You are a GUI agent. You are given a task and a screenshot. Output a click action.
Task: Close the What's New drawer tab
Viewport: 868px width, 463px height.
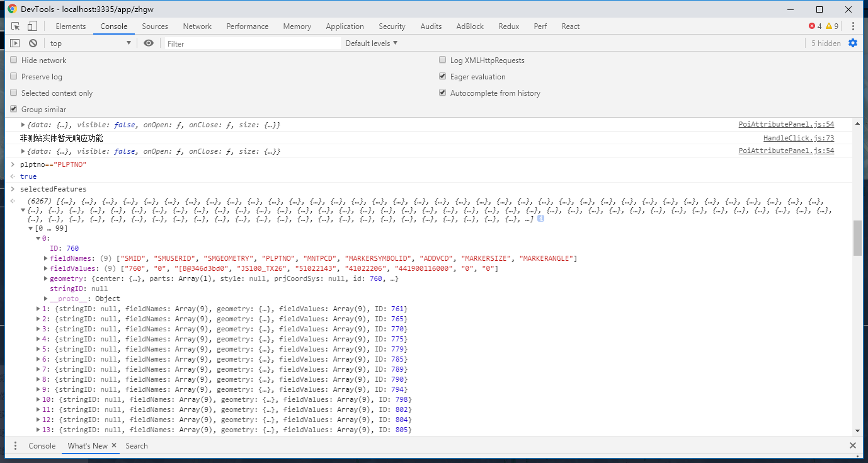tap(114, 445)
